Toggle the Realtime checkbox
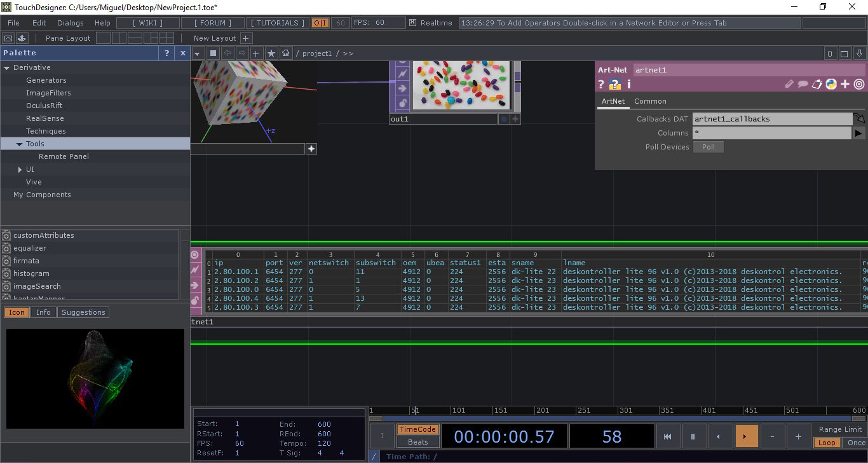 pyautogui.click(x=412, y=22)
